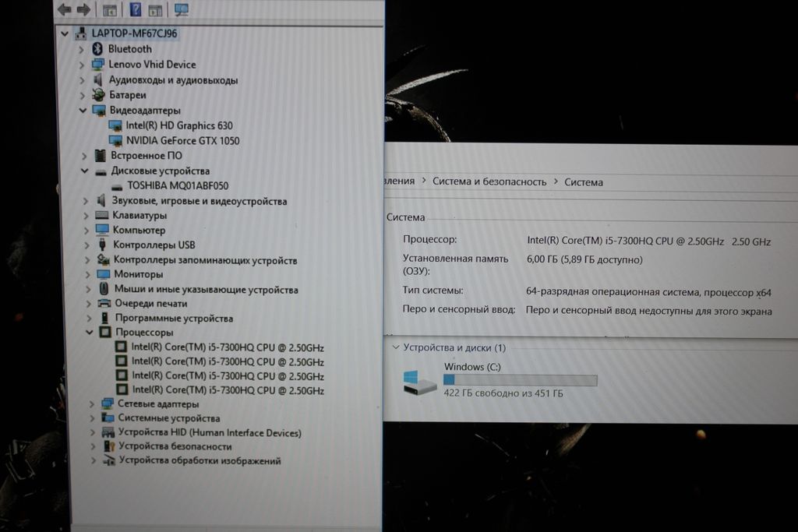The image size is (798, 532).
Task: Click the battery icon next to Батареи
Action: (x=98, y=94)
